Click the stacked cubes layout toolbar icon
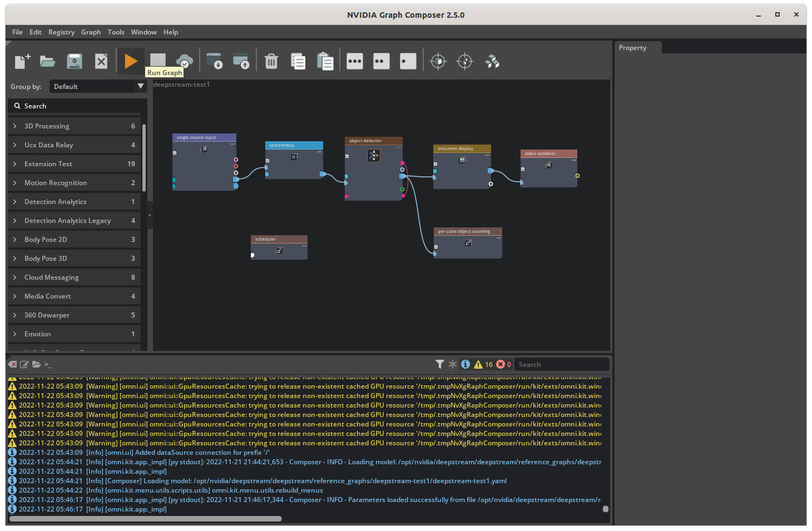812x531 pixels. [492, 61]
